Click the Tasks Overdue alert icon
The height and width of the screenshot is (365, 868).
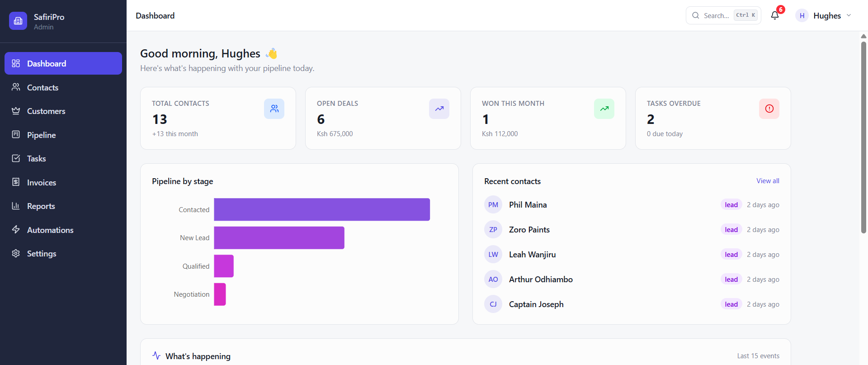pos(769,109)
